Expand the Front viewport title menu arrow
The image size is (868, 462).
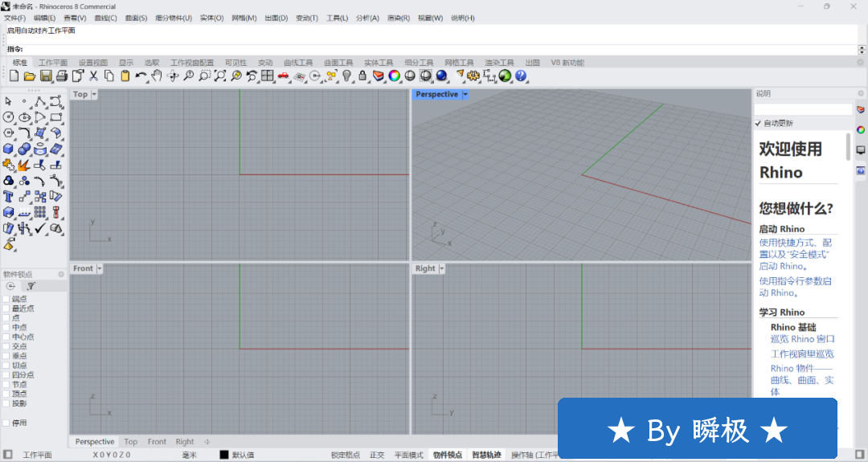pos(100,268)
